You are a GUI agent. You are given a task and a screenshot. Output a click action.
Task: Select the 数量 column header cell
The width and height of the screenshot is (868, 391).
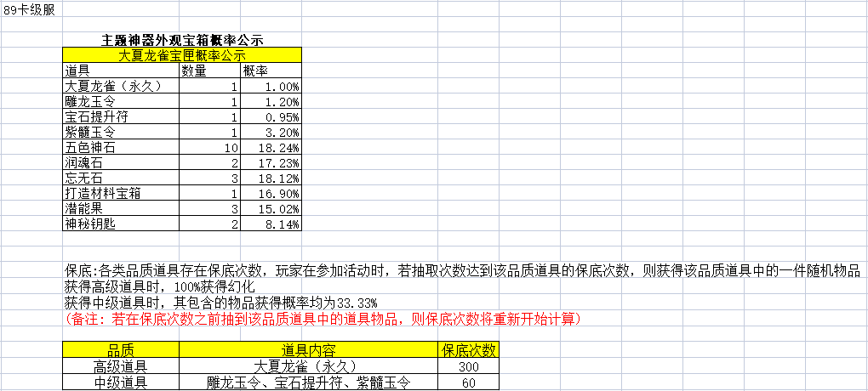pos(210,71)
